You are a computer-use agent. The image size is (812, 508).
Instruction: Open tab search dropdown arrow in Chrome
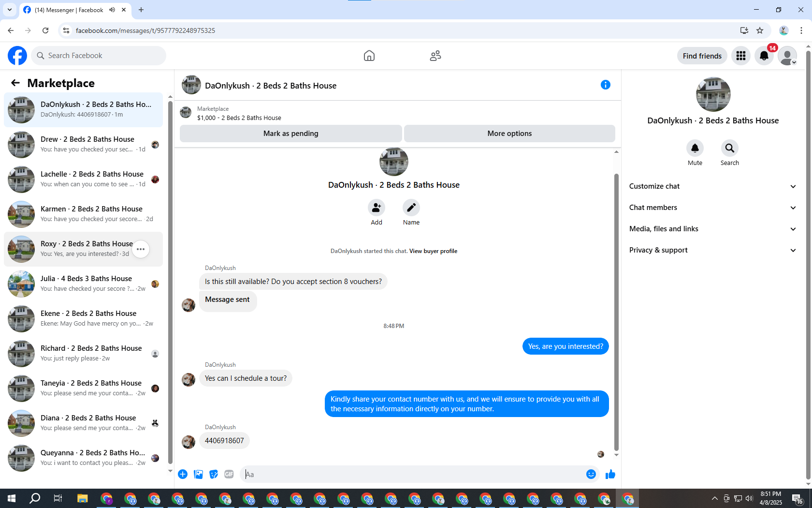tap(9, 10)
